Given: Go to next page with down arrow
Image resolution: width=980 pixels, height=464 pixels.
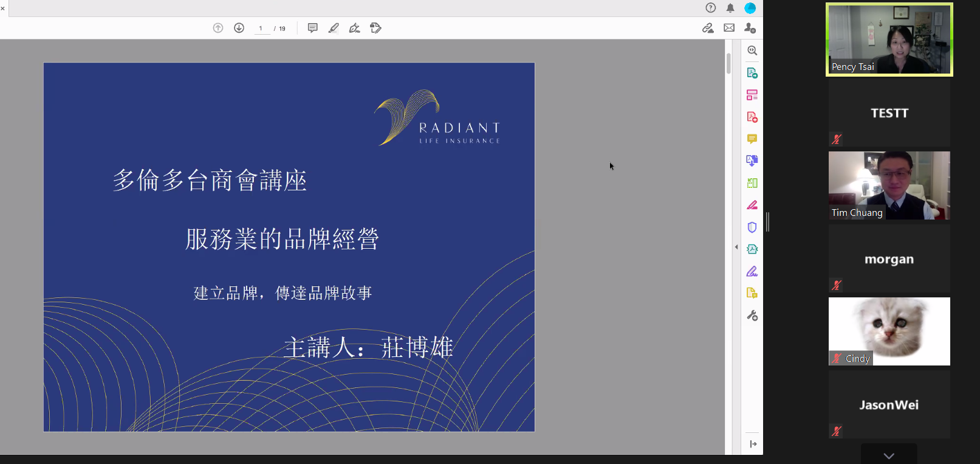Looking at the screenshot, I should [x=239, y=28].
